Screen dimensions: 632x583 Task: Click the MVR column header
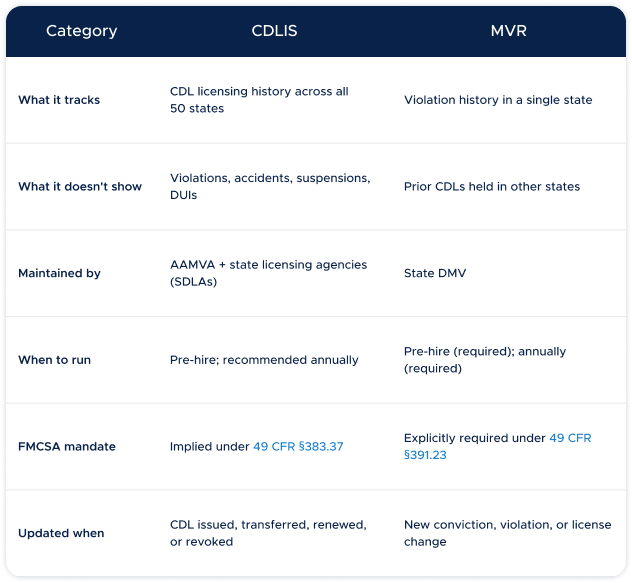[508, 31]
